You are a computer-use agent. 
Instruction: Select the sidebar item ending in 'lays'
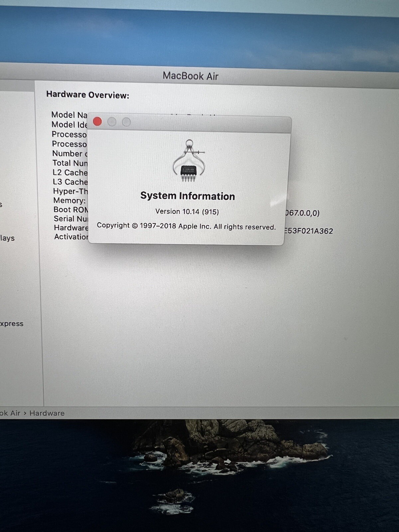7,238
